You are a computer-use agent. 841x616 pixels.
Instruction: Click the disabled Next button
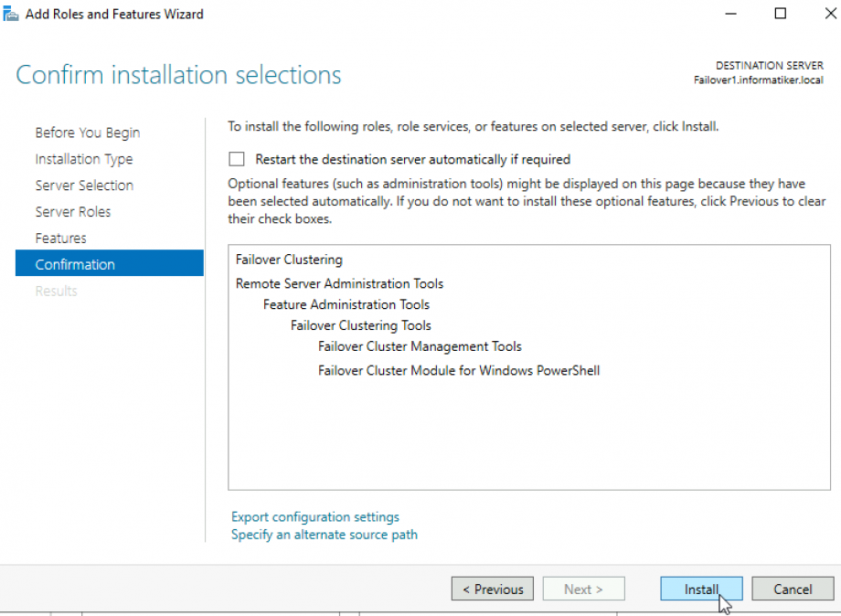click(x=583, y=589)
